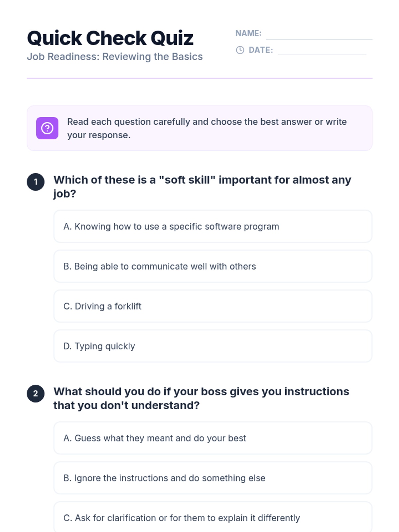
Task: Click the NAME label
Action: (x=248, y=33)
